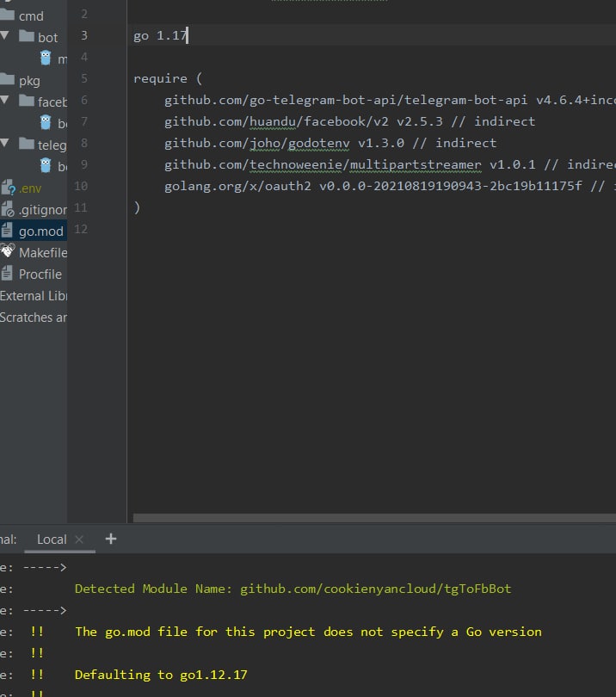The height and width of the screenshot is (697, 616).
Task: Click the horizontal editor scrollbar
Action: pyautogui.click(x=374, y=518)
